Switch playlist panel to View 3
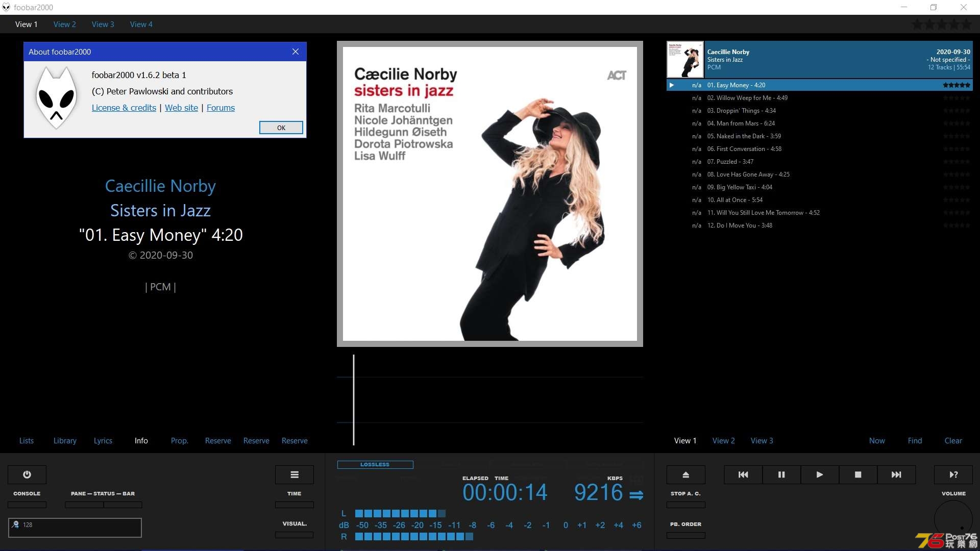Image resolution: width=980 pixels, height=551 pixels. point(762,441)
